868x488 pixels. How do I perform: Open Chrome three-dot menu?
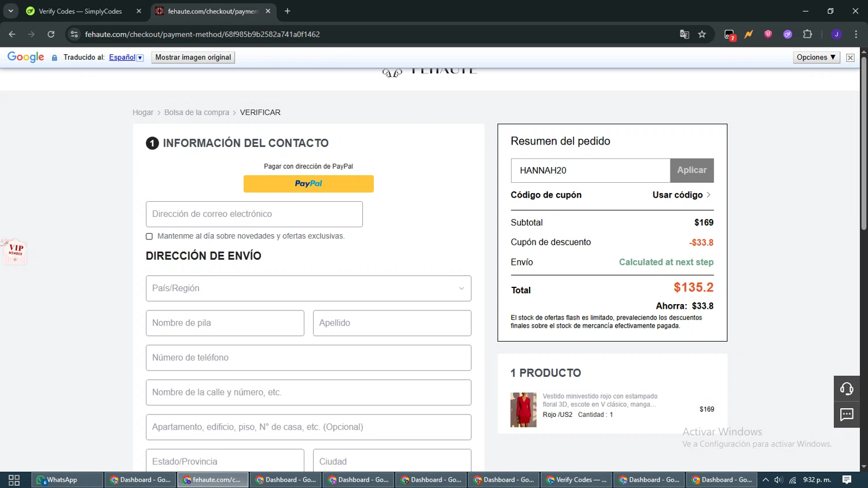coord(856,34)
